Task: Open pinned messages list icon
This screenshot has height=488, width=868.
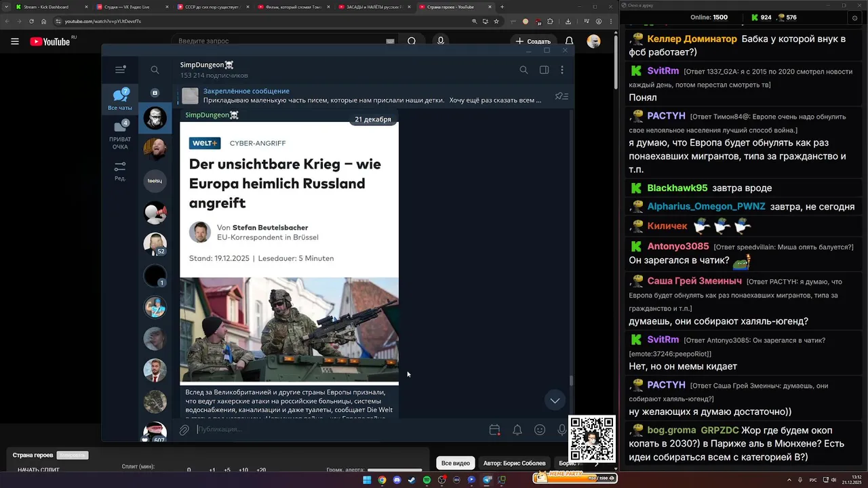Action: pos(561,96)
